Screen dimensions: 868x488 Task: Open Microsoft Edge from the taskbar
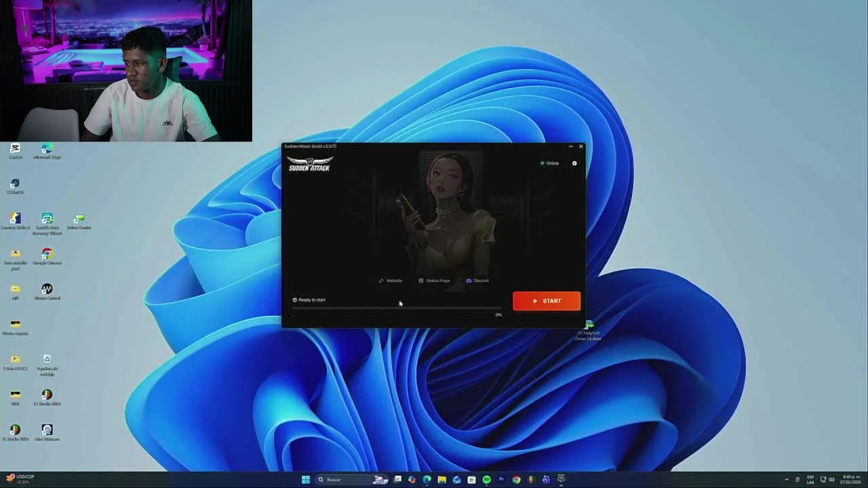(x=427, y=480)
